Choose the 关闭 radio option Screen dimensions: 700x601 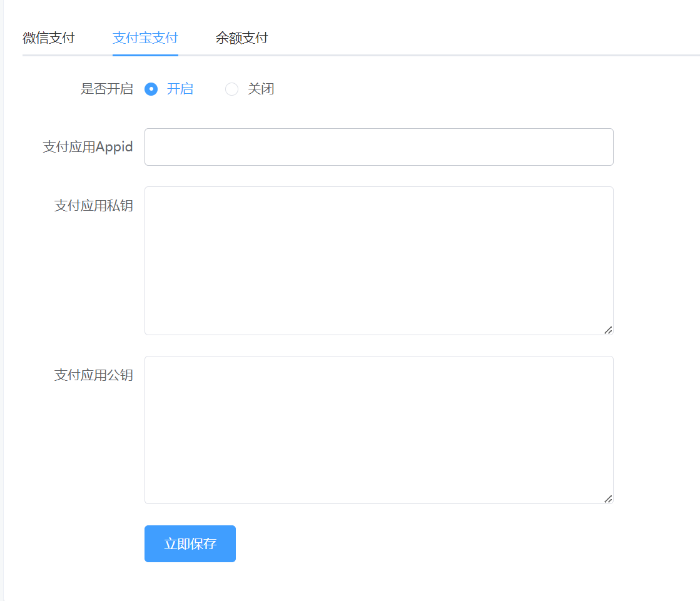[231, 89]
